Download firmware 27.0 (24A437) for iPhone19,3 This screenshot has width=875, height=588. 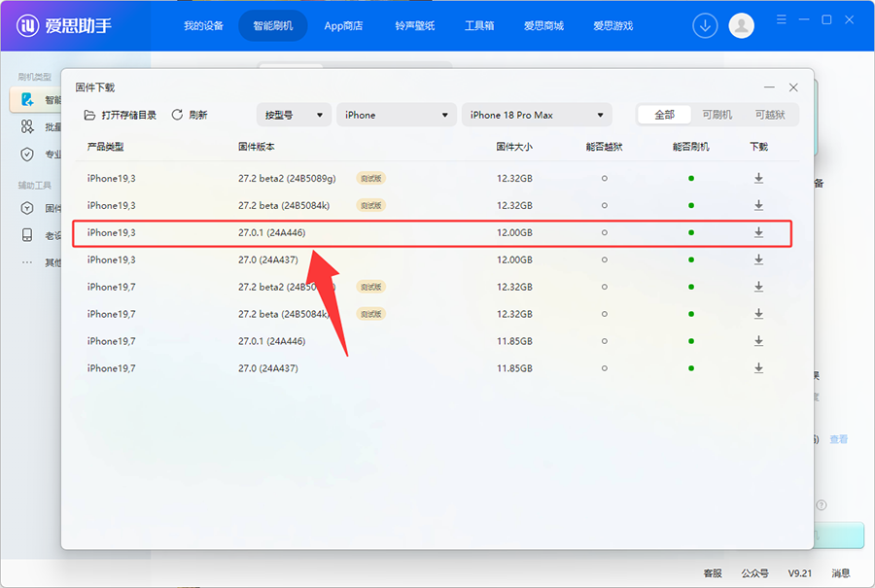(758, 259)
